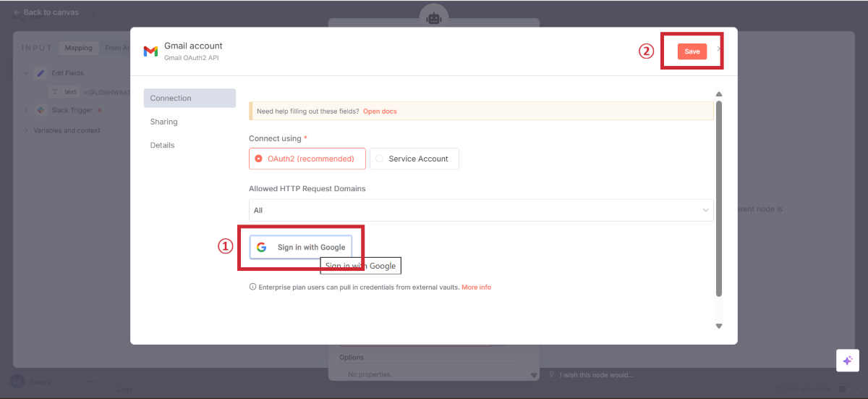Click the Edit Fields pencil icon

41,73
